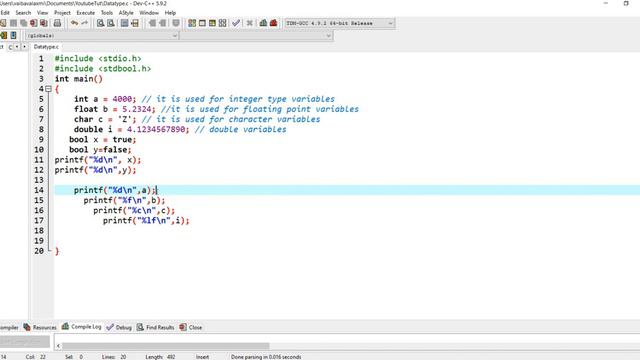
Task: Open Replace with the second magnifier icon
Action: (x=111, y=23)
